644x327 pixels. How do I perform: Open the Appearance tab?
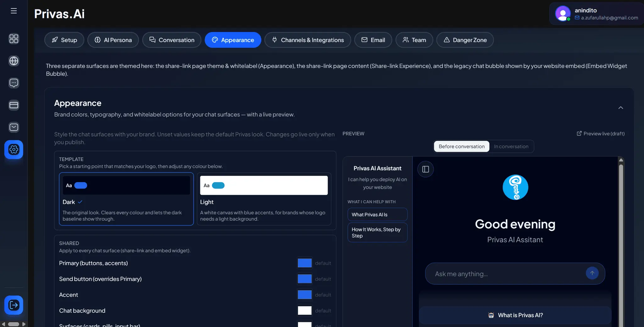click(x=233, y=40)
